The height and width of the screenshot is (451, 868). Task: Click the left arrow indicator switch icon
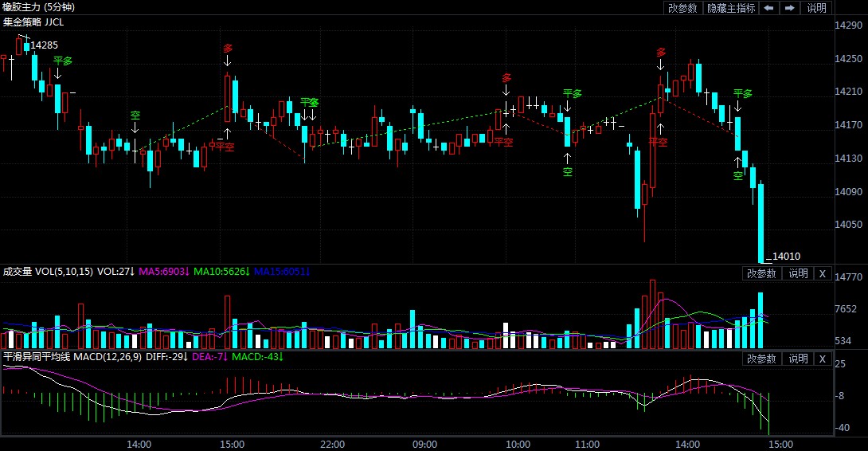(769, 8)
